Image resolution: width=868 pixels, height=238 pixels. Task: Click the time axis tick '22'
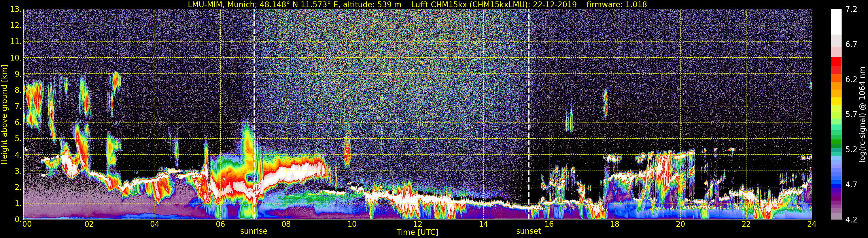tap(746, 224)
